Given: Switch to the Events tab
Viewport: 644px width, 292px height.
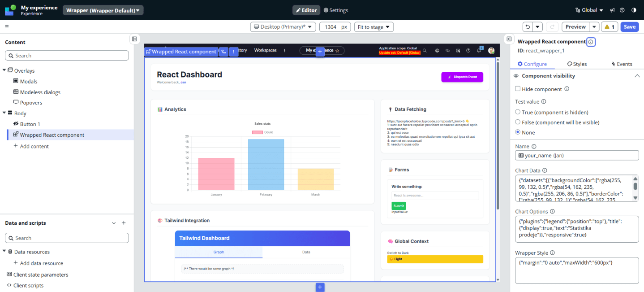Looking at the screenshot, I should point(622,64).
